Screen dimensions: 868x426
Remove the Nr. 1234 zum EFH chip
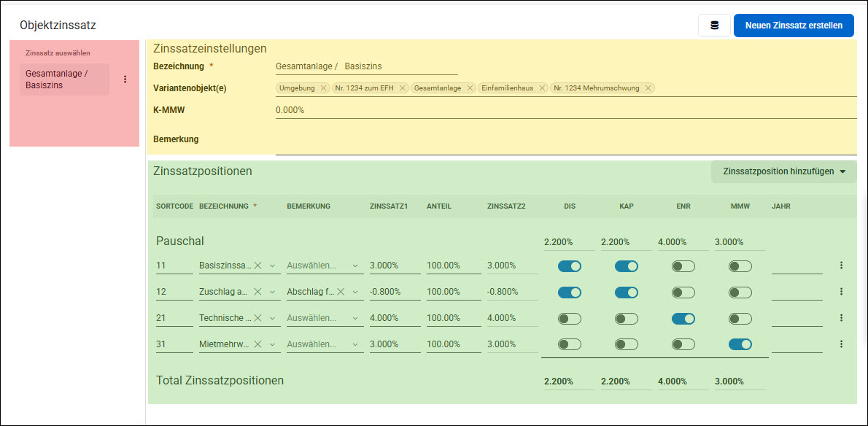403,88
